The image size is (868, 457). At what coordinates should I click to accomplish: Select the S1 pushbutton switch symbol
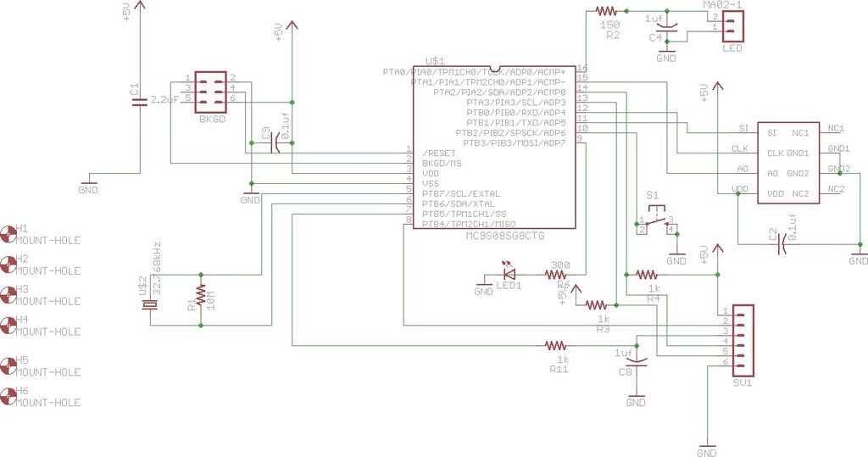click(656, 220)
